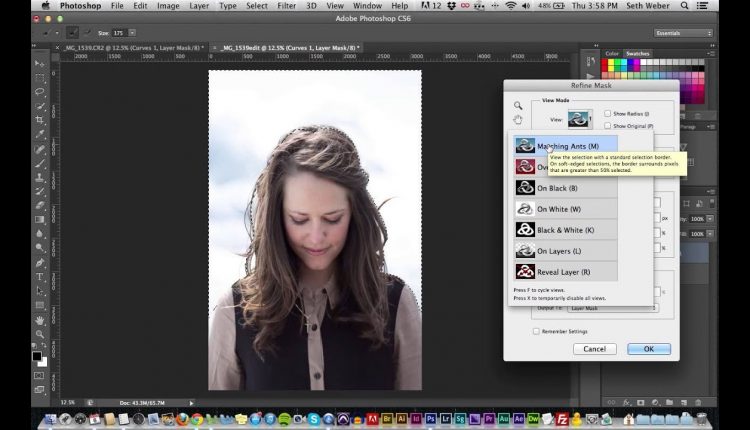Select the Eyedropper tool

39,134
